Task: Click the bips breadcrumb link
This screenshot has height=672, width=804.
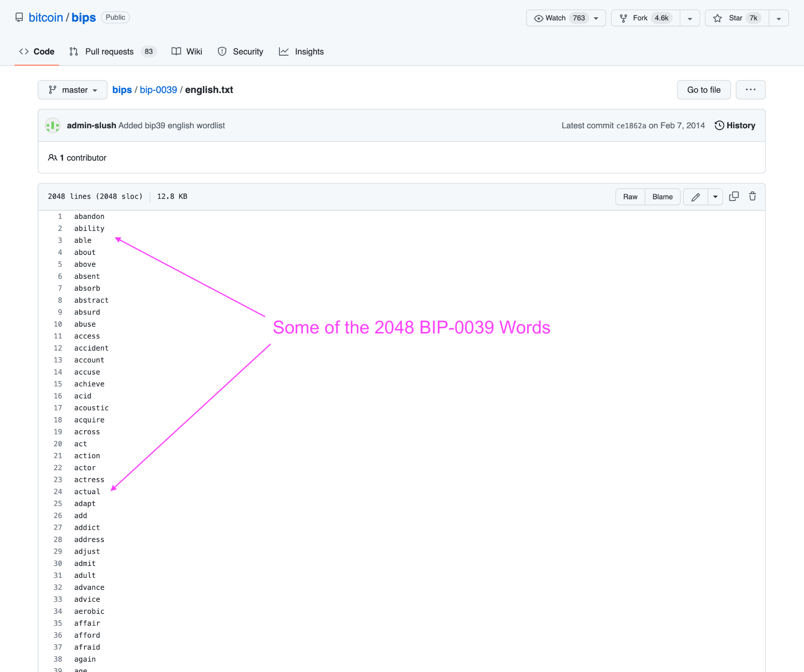Action: [x=122, y=90]
